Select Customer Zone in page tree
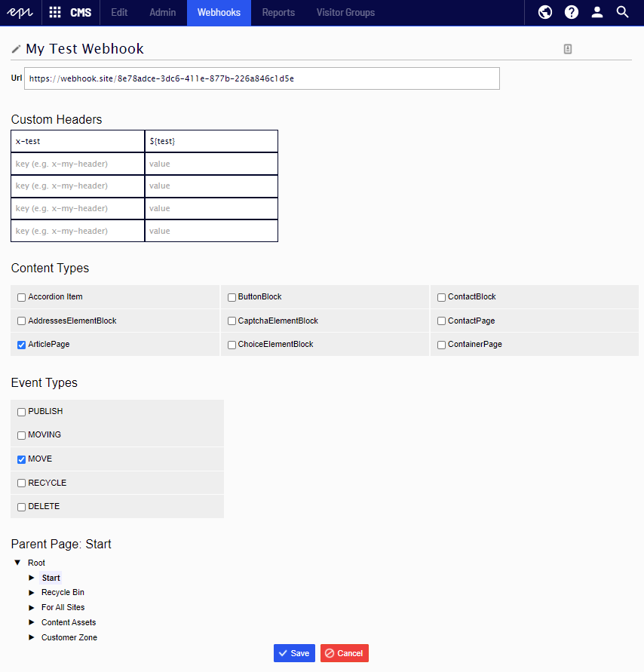Screen dimensions: 644x672 tap(69, 637)
